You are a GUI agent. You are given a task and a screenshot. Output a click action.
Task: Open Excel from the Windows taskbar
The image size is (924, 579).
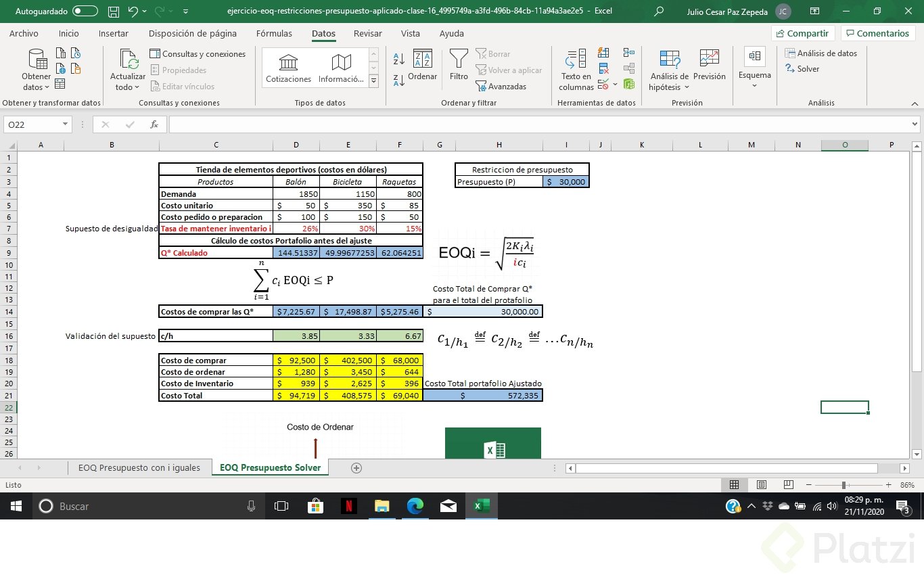[481, 506]
